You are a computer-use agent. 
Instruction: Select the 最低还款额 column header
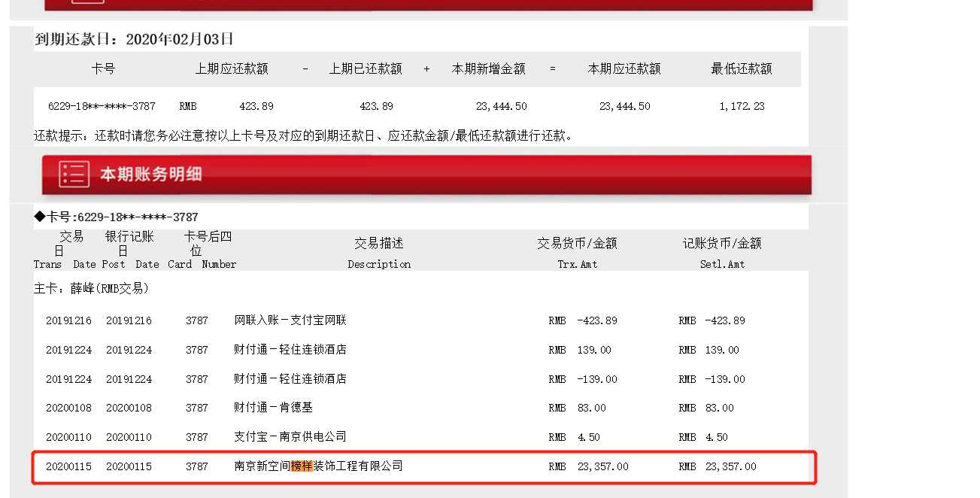pyautogui.click(x=742, y=68)
